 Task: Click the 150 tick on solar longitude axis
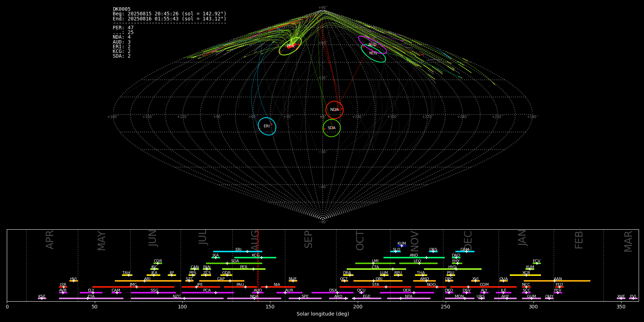click(270, 307)
